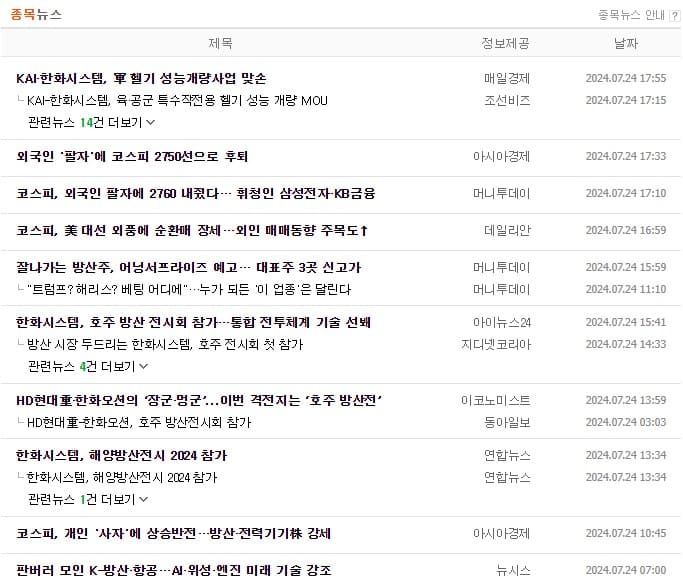683x581 pixels.
Task: Click provider '이코노미스트'
Action: (496, 400)
